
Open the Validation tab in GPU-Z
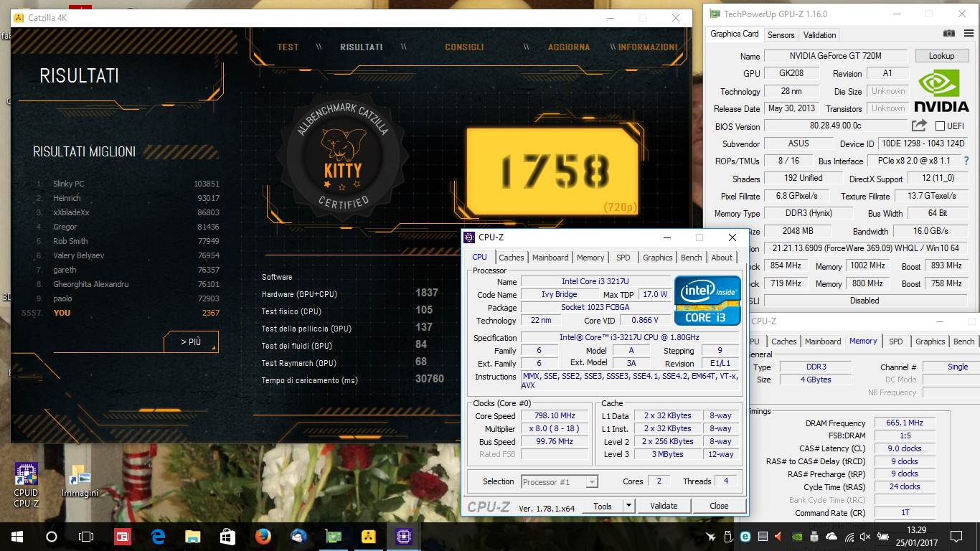819,34
